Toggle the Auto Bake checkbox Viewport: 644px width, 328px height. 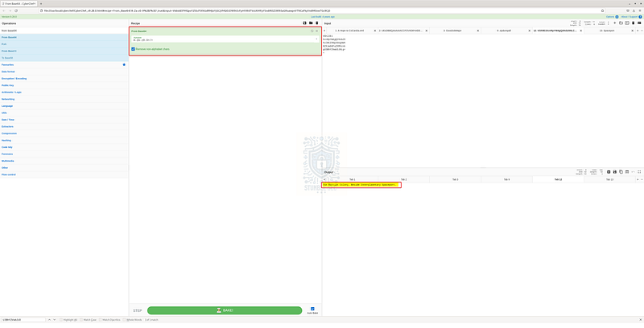click(x=312, y=309)
